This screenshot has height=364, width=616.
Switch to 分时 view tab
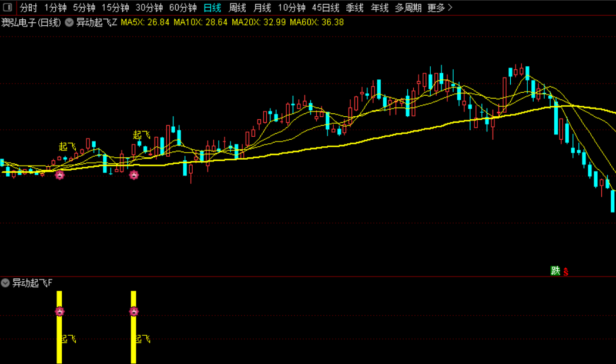(x=28, y=8)
